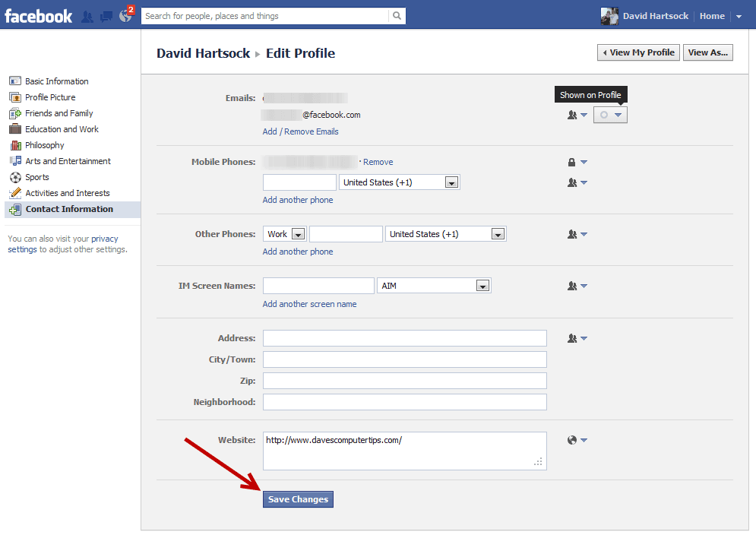Click the Facebook logo
This screenshot has height=535, width=756.
pyautogui.click(x=38, y=16)
